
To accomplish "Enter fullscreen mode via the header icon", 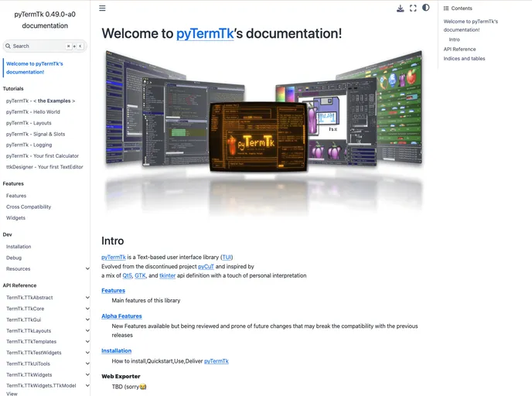I will point(413,9).
